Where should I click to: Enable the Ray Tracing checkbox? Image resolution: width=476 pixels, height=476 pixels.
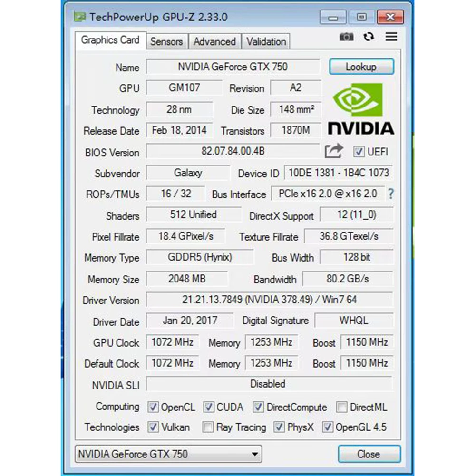click(x=208, y=427)
